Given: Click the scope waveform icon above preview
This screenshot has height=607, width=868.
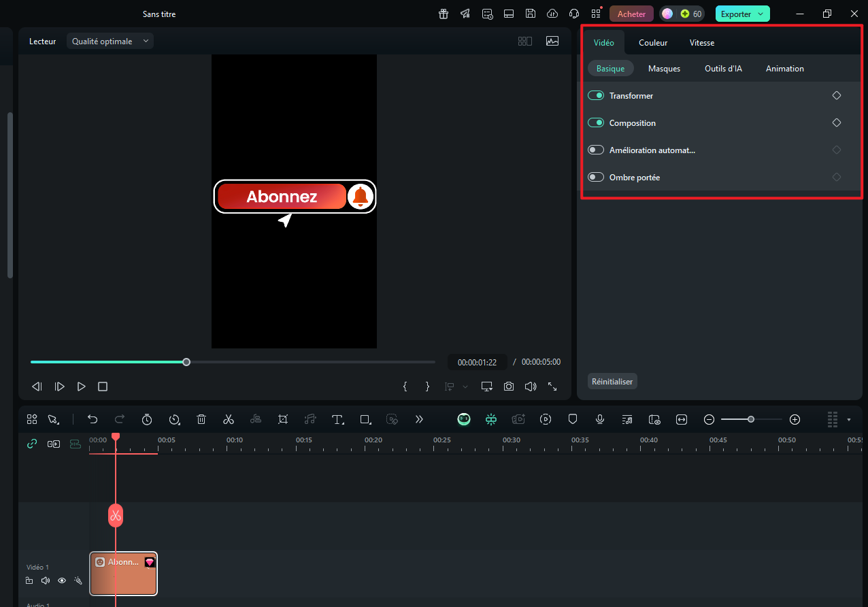Looking at the screenshot, I should click(x=552, y=41).
